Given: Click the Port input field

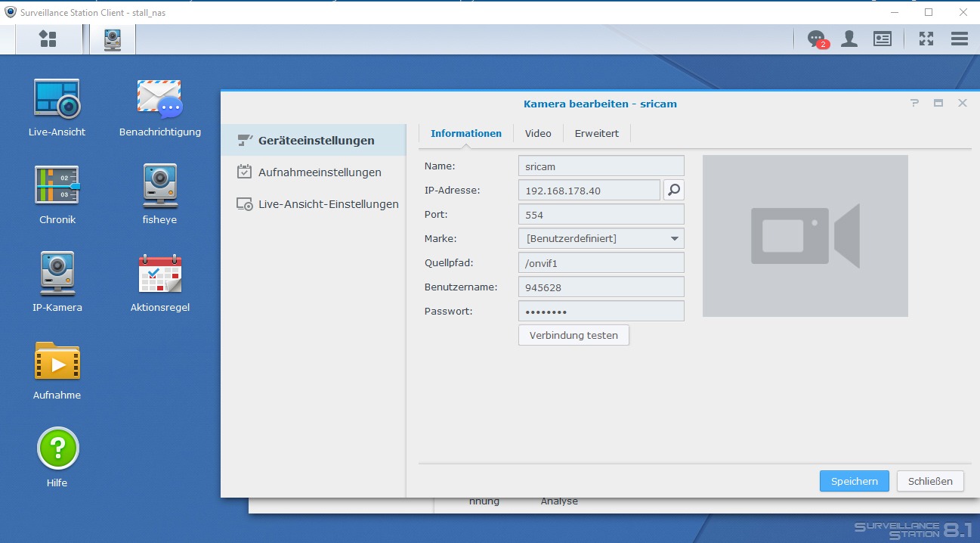Looking at the screenshot, I should pyautogui.click(x=601, y=214).
